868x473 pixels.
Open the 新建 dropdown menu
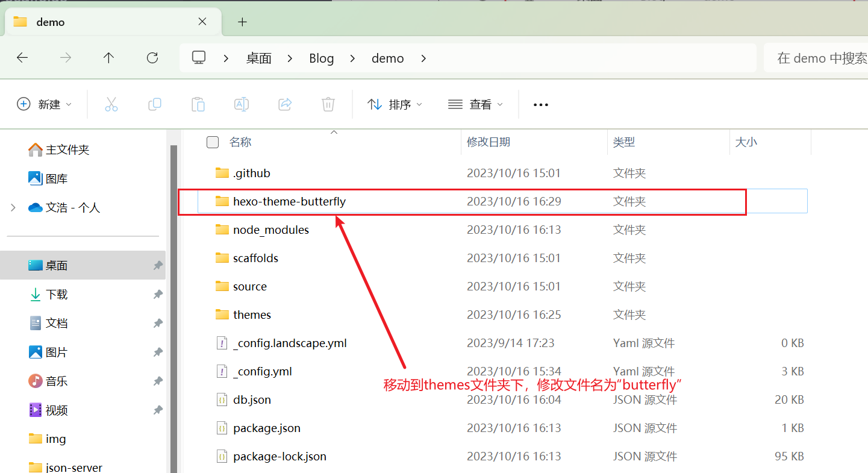[x=45, y=104]
